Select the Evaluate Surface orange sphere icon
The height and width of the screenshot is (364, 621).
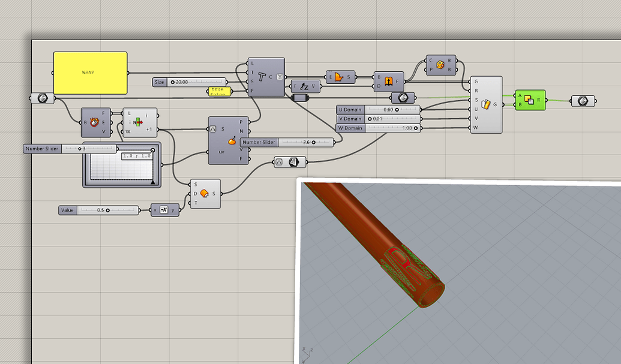click(232, 142)
